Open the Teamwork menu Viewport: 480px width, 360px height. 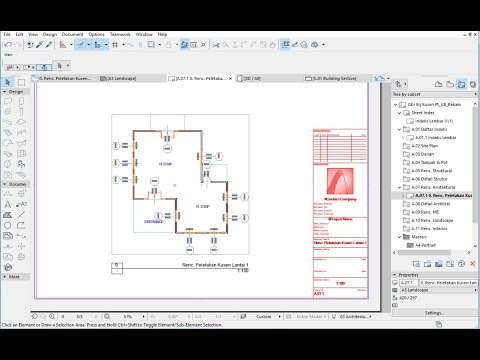120,34
